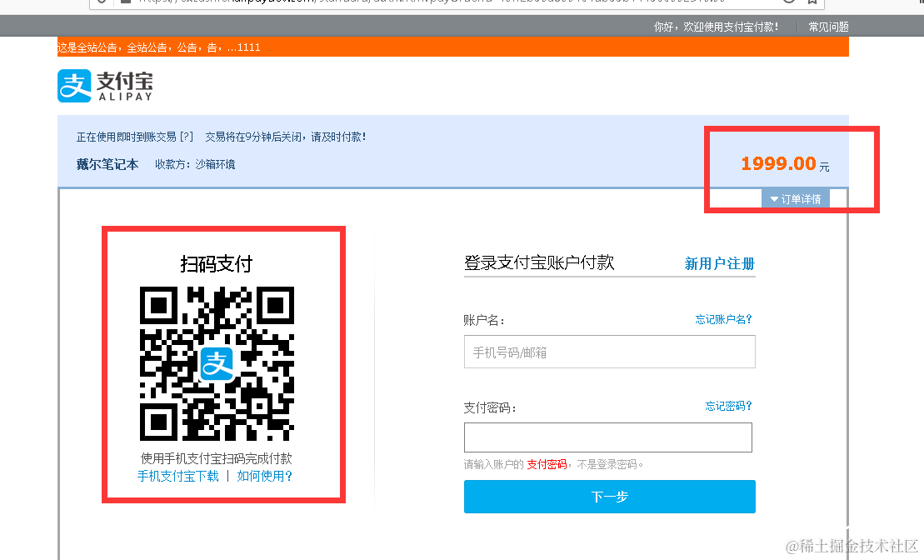Open the 常见问题 FAQ link
Viewport: 924px width, 560px height.
click(828, 27)
